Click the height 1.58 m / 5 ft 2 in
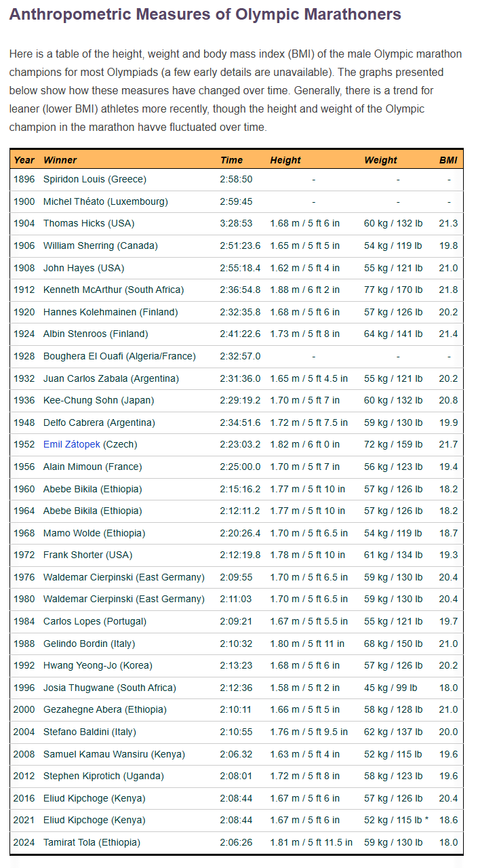Viewport: 478px width, 868px height. pos(305,688)
